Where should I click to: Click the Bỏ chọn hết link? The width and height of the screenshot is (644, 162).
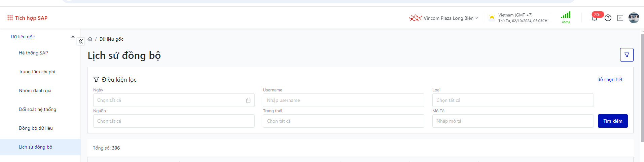pyautogui.click(x=610, y=80)
